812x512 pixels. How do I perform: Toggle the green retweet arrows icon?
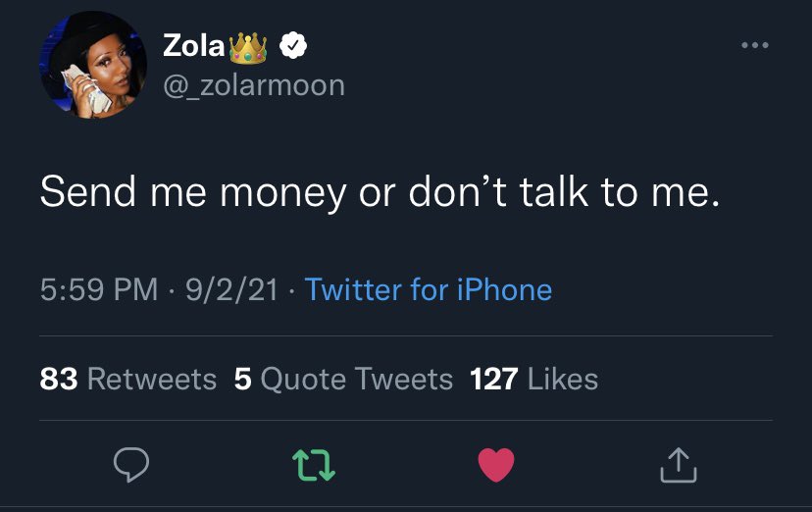[314, 465]
